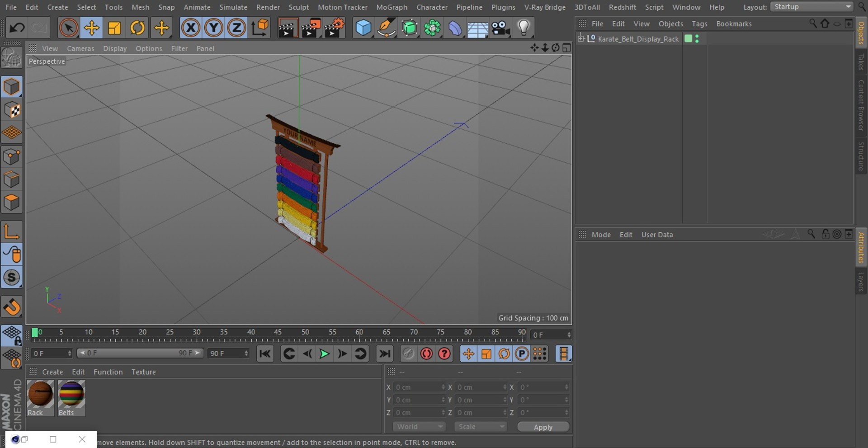Toggle the Snap S icon

tap(12, 277)
